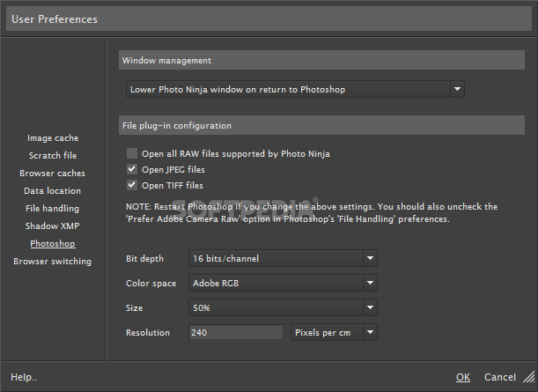Switch to Data location section
The image size is (538, 392).
click(53, 190)
